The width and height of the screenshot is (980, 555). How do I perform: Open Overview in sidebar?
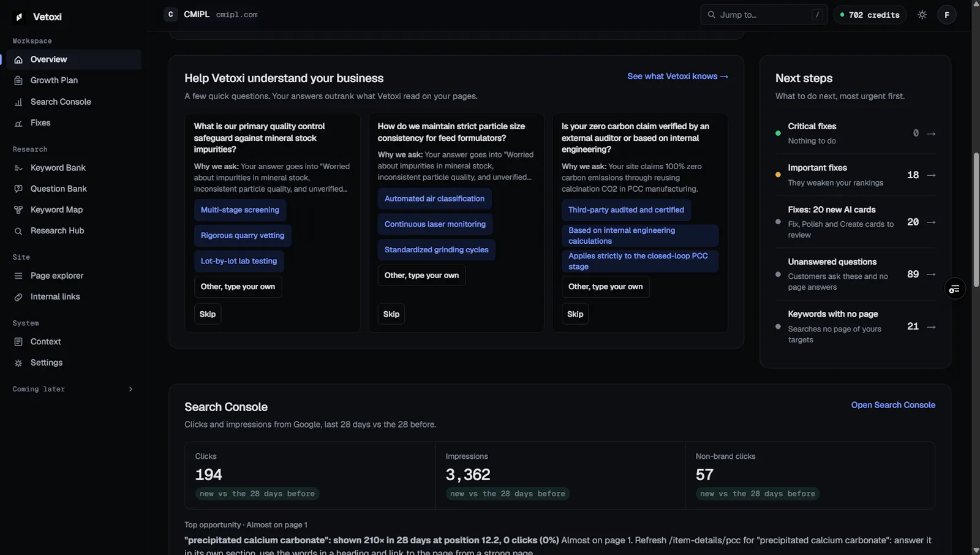(x=74, y=59)
